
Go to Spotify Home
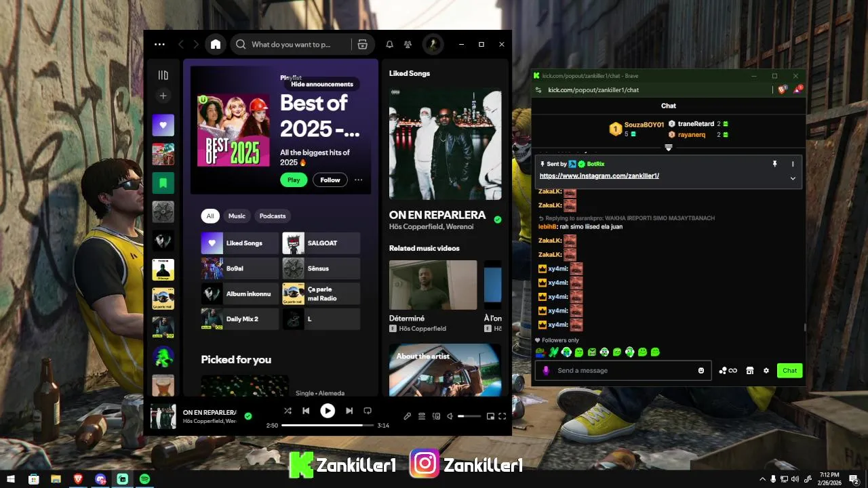click(x=216, y=44)
